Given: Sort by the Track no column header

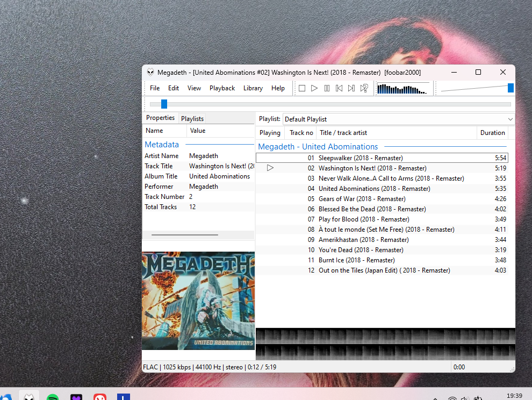Looking at the screenshot, I should pyautogui.click(x=301, y=133).
